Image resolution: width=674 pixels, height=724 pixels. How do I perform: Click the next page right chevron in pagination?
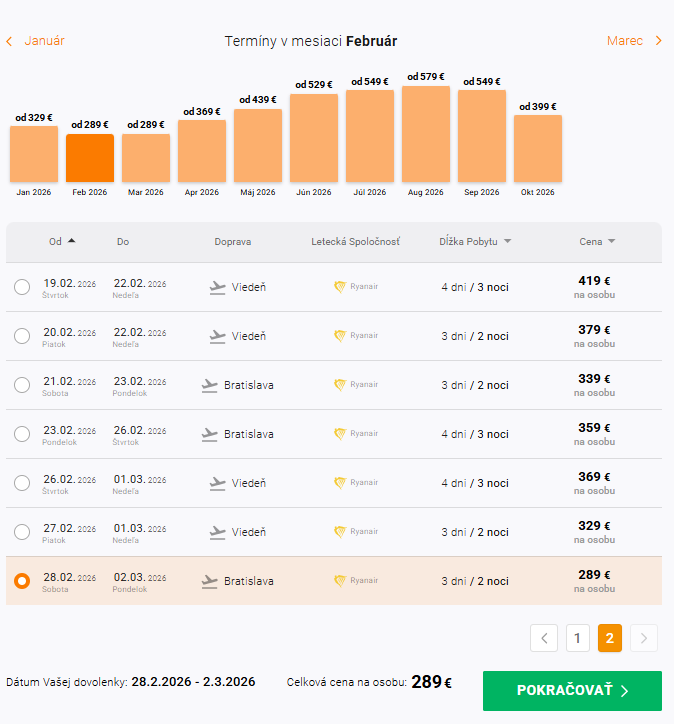coord(645,637)
